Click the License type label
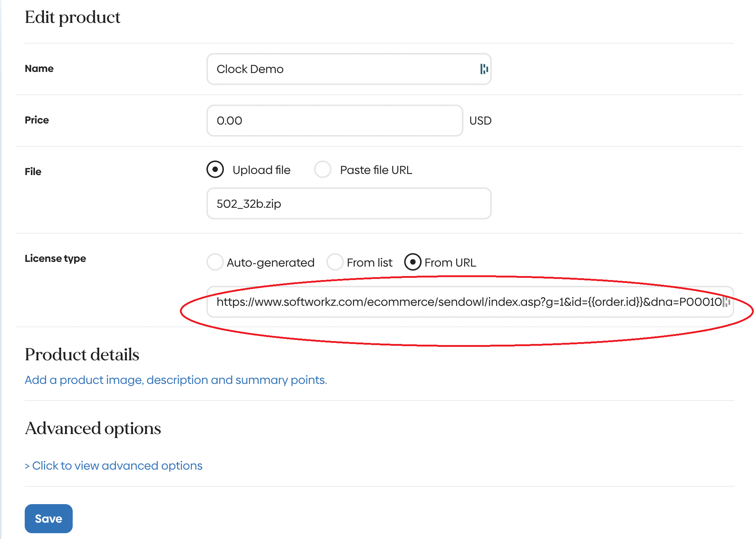Viewport: 756px width, 539px height. [x=55, y=258]
